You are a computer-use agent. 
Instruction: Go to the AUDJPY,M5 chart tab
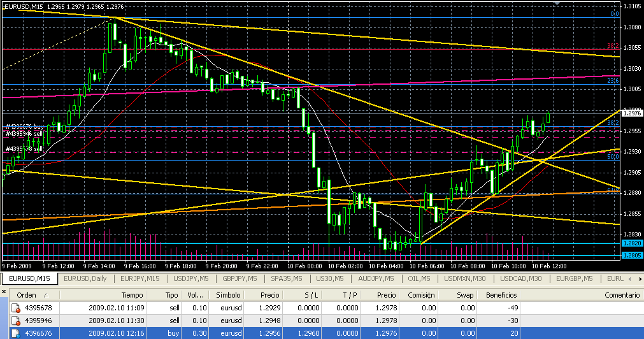point(376,278)
